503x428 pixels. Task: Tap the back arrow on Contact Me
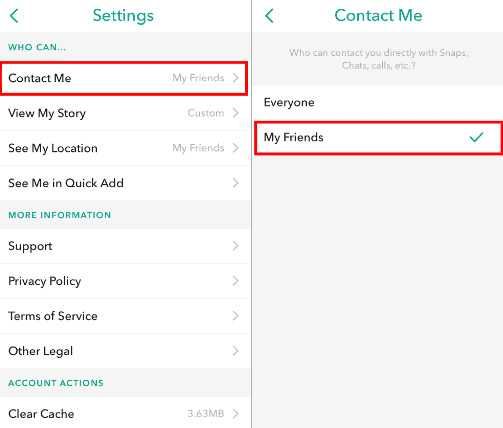(x=269, y=16)
